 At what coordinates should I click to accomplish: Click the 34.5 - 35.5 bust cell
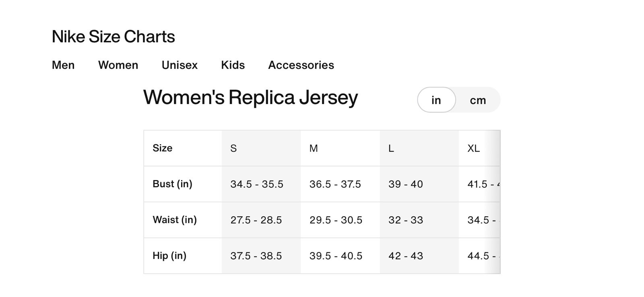tap(261, 184)
